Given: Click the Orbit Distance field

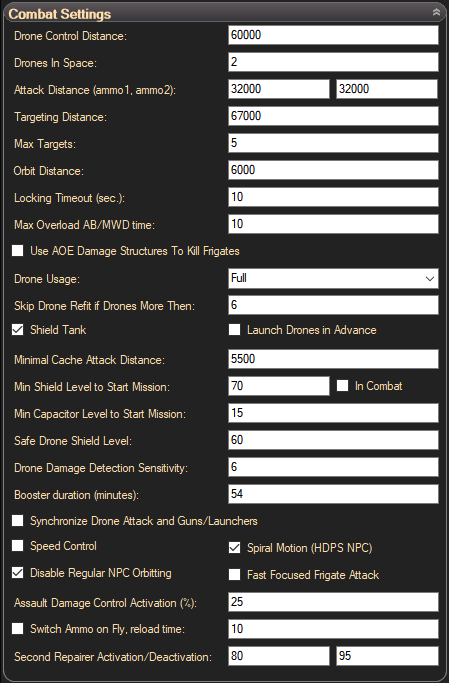Looking at the screenshot, I should pyautogui.click(x=333, y=170).
